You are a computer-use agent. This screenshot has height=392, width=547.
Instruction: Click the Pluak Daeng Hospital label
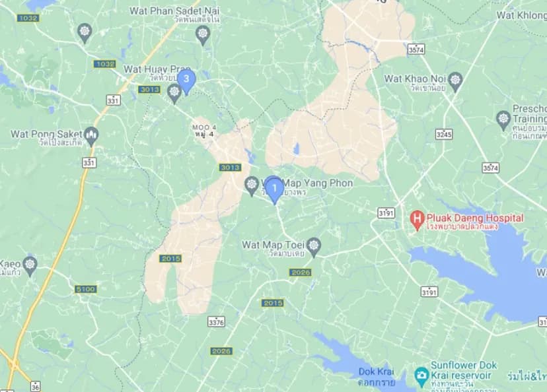(x=475, y=218)
